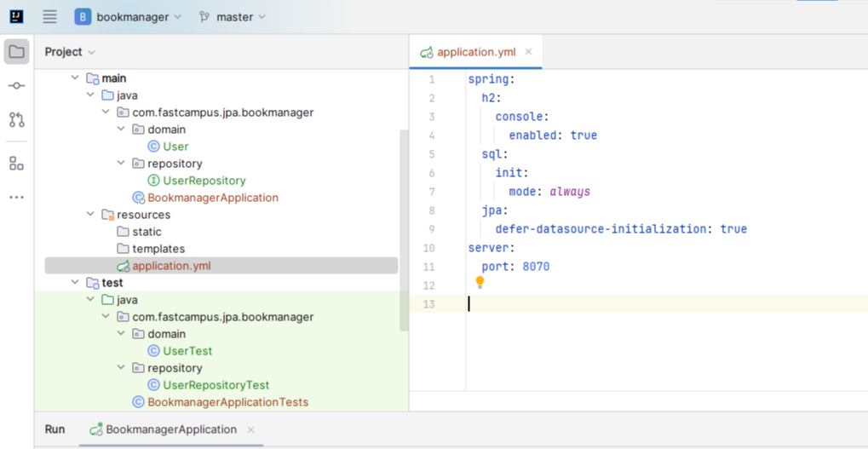Click the templates folder icon
This screenshot has width=868, height=449.
(x=123, y=249)
